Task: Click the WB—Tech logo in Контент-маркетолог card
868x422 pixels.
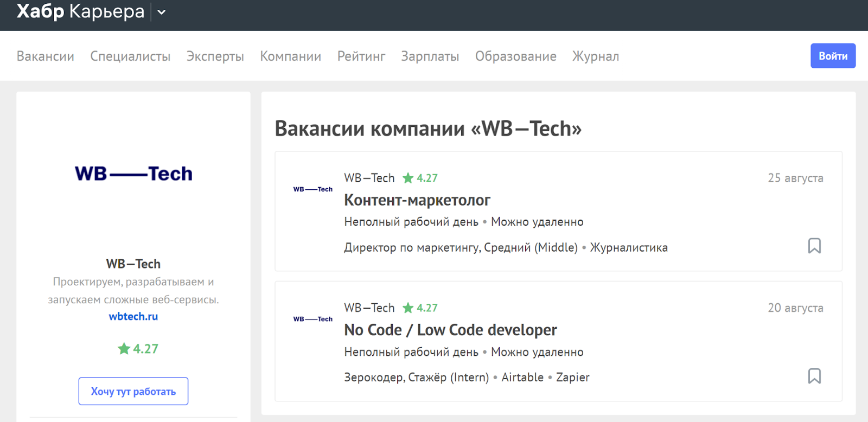Action: click(313, 189)
